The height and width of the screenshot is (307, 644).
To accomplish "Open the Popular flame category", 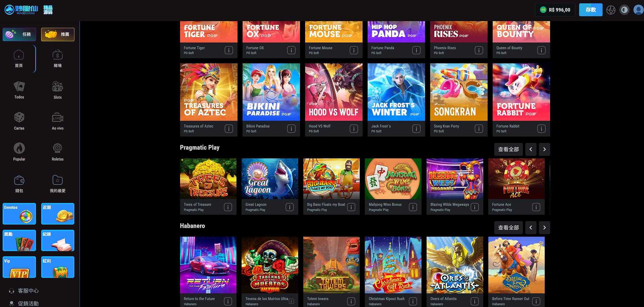I will point(19,152).
